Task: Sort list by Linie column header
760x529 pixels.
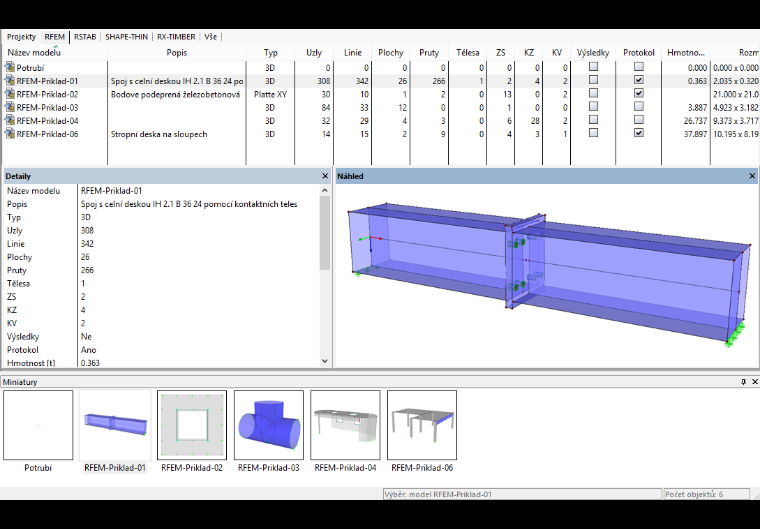Action: pos(352,53)
